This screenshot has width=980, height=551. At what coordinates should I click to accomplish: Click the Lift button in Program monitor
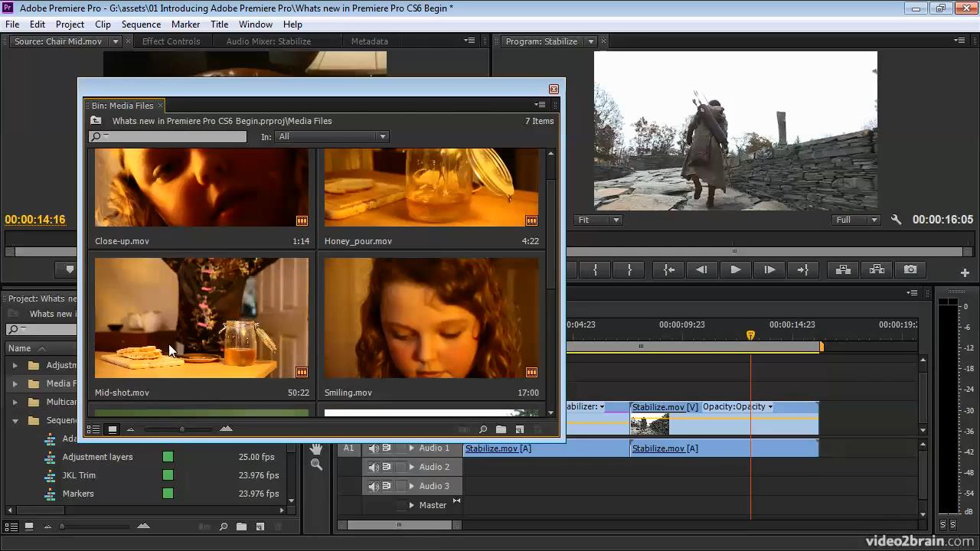tap(843, 269)
